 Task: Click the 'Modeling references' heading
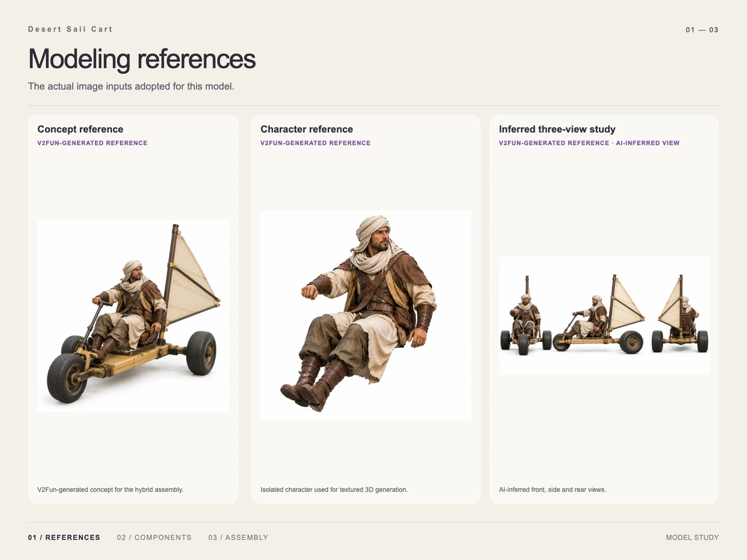(142, 59)
